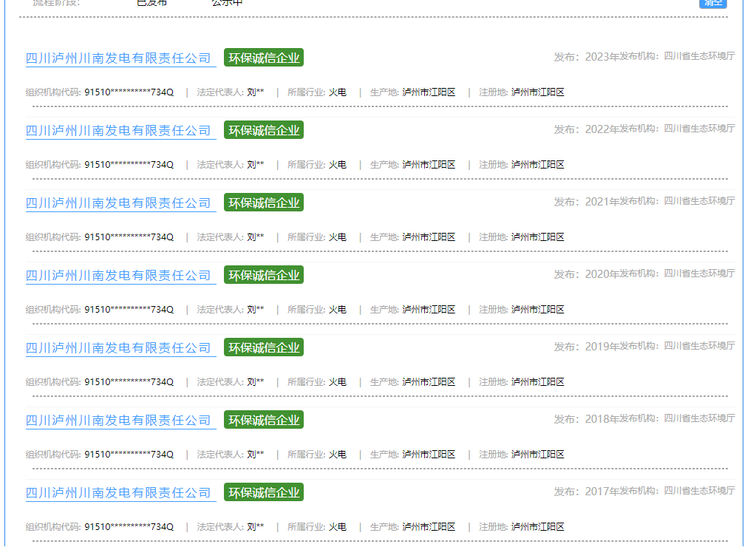Switch to the 公示中 stage filter

pos(227,2)
